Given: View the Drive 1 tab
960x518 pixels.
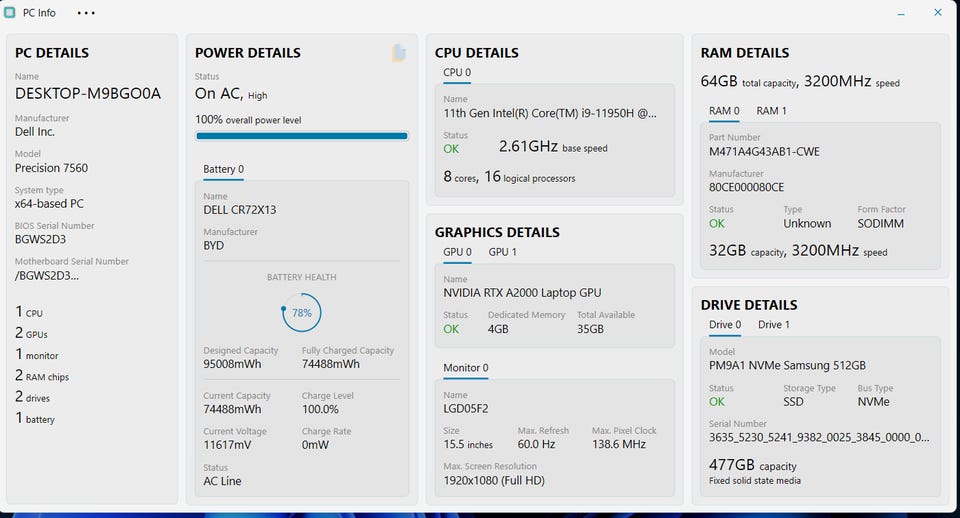Looking at the screenshot, I should (x=773, y=325).
